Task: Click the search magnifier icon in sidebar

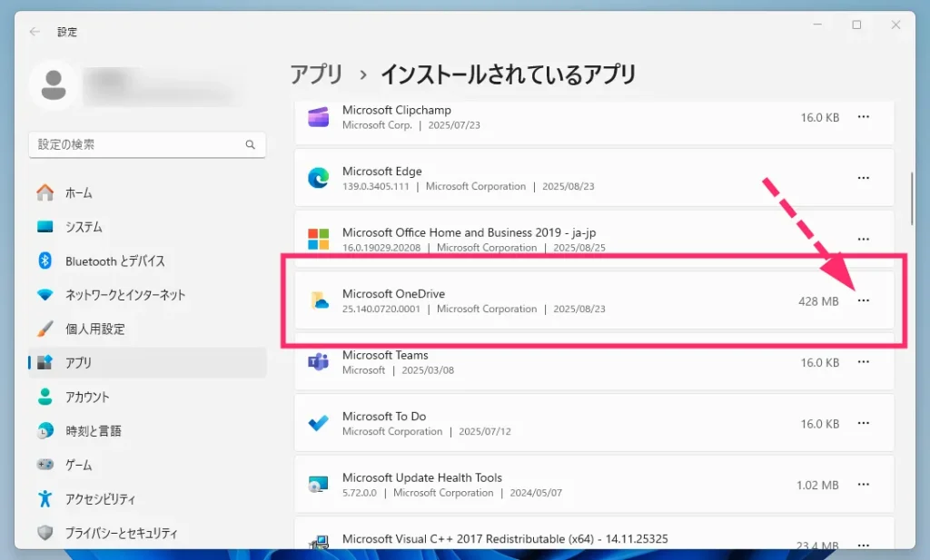Action: 251,144
